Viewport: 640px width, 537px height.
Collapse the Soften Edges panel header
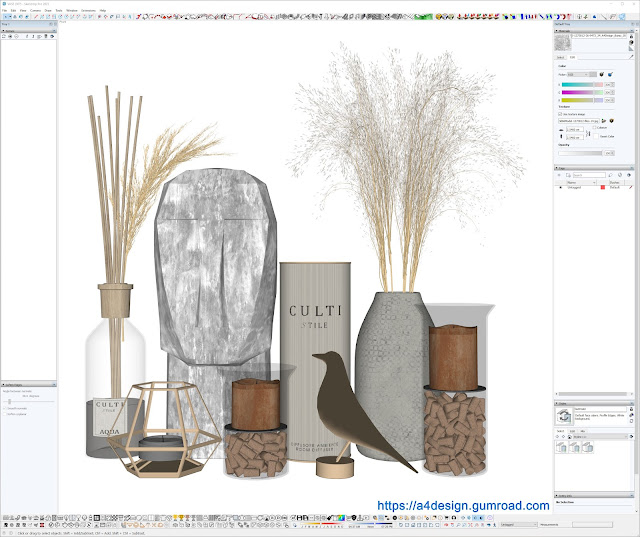click(x=29, y=384)
